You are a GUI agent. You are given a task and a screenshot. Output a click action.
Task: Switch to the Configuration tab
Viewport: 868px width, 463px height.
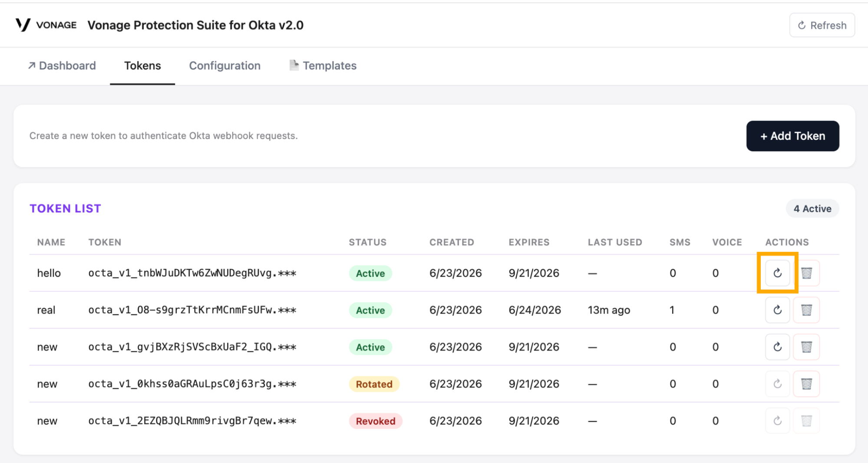[224, 66]
